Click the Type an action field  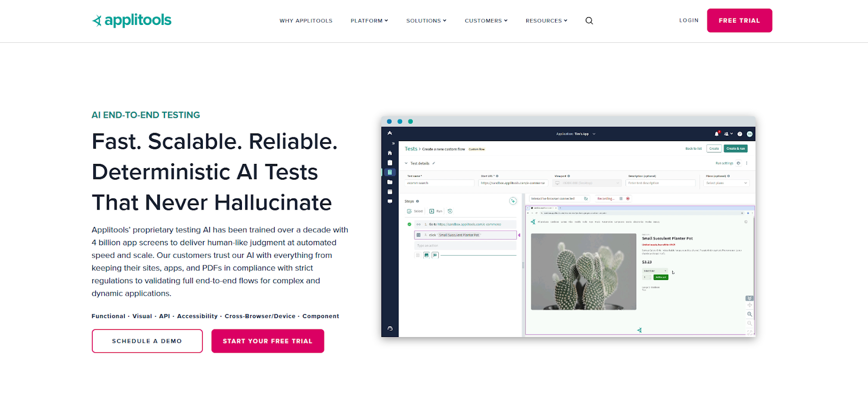pos(465,246)
